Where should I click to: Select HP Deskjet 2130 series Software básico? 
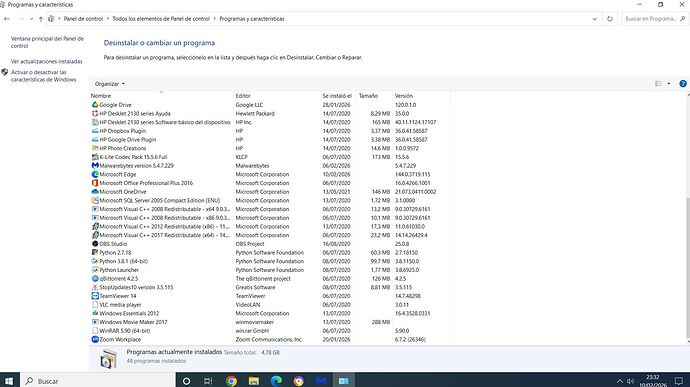(270, 122)
